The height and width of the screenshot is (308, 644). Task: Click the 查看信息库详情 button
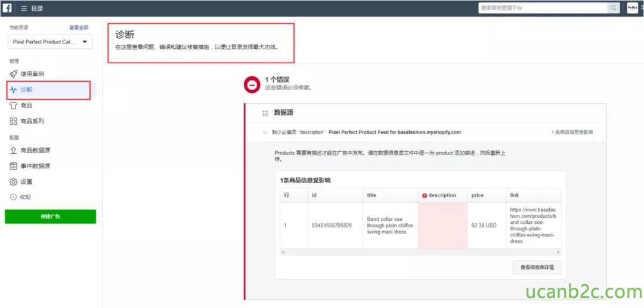click(x=537, y=267)
